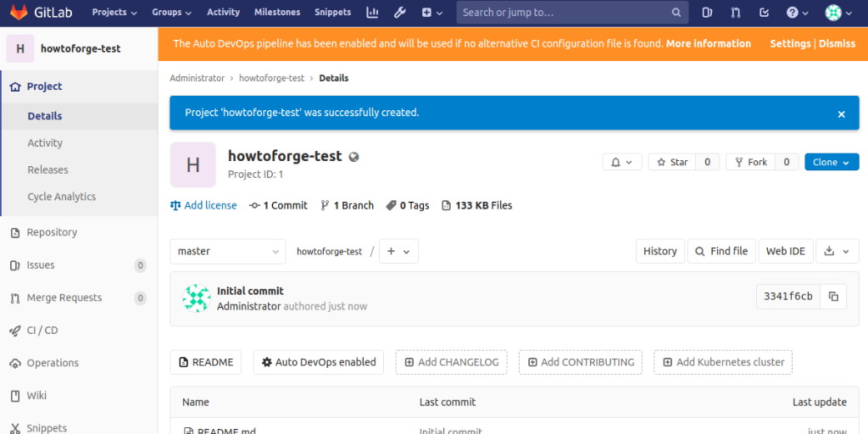This screenshot has height=434, width=868.
Task: Click the howtoforge-test sidebar project header
Action: click(x=79, y=48)
